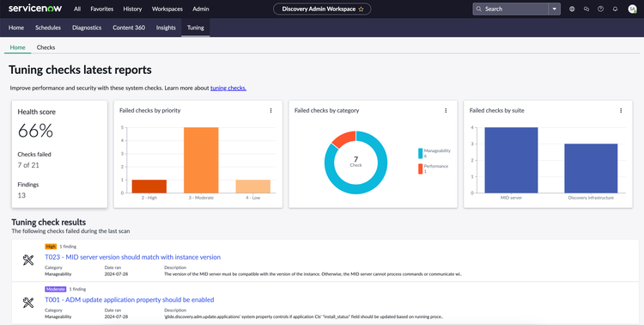Click the search magnifier icon
This screenshot has height=325, width=644.
478,9
